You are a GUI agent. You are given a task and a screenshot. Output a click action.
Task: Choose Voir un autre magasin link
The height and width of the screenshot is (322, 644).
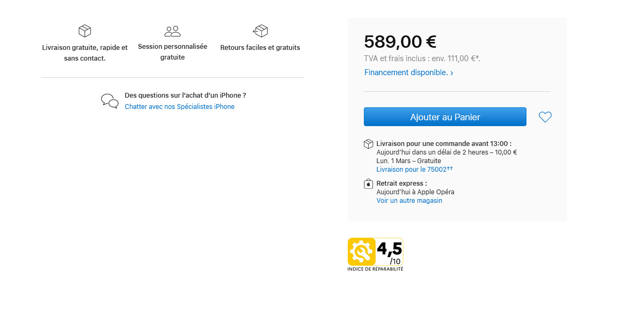coord(409,201)
